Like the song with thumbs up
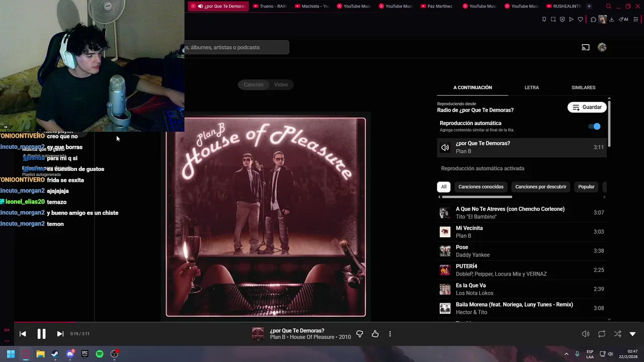The image size is (644, 362). [375, 334]
